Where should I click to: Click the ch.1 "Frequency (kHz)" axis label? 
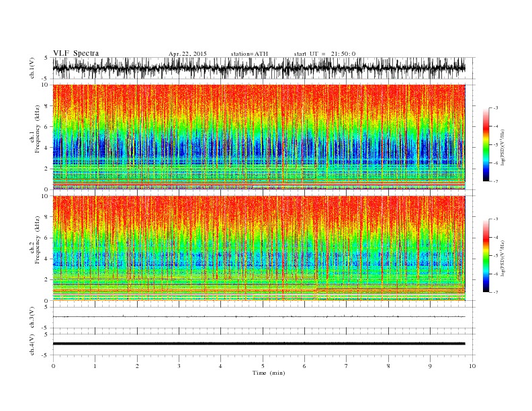tap(38, 129)
